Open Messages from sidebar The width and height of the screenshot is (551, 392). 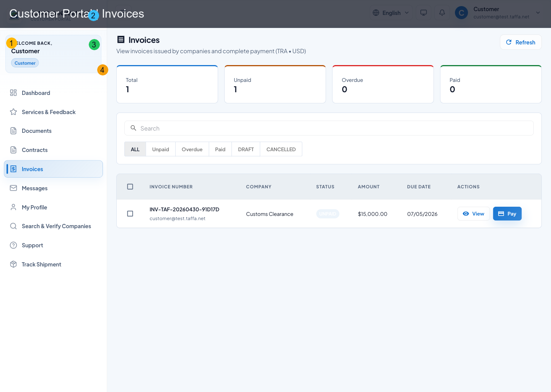coord(53,188)
